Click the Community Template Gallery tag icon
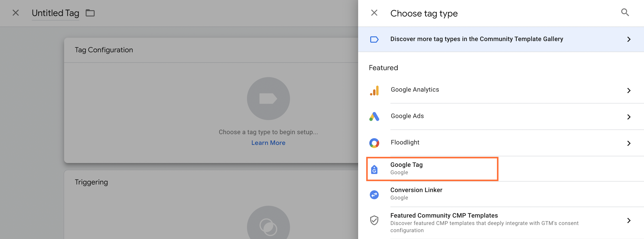This screenshot has height=239, width=644. pyautogui.click(x=374, y=39)
